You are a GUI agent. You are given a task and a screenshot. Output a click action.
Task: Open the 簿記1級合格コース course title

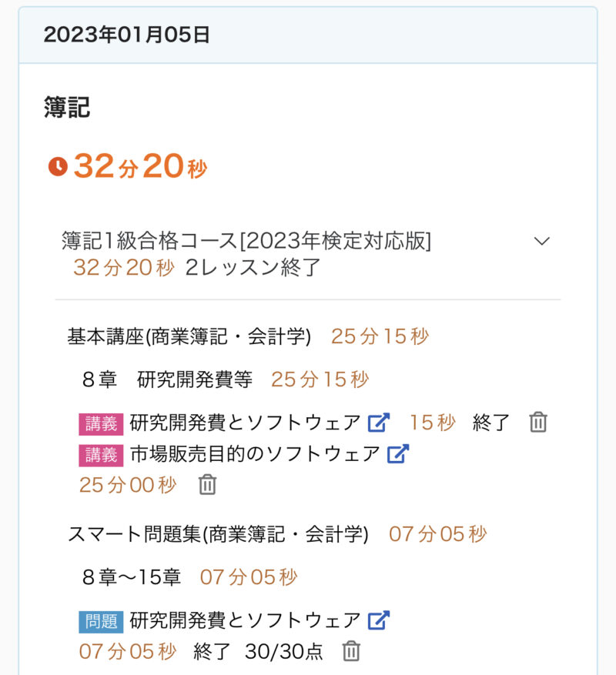(246, 241)
